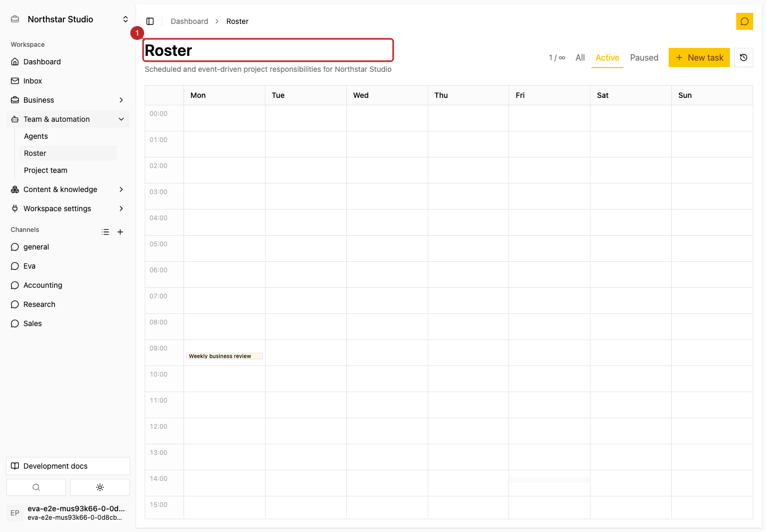
Task: Collapse the Team & automation chevron
Action: 121,119
